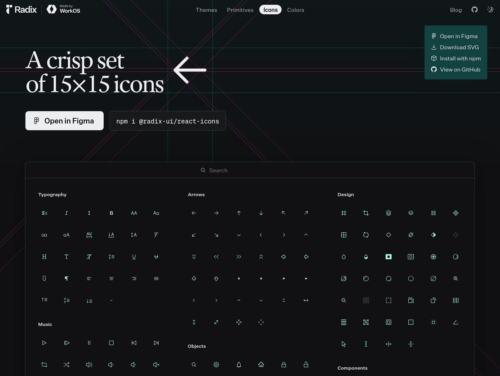Viewport: 500px width, 376px height.
Task: Pick the bold B typography icon
Action: [x=111, y=213]
